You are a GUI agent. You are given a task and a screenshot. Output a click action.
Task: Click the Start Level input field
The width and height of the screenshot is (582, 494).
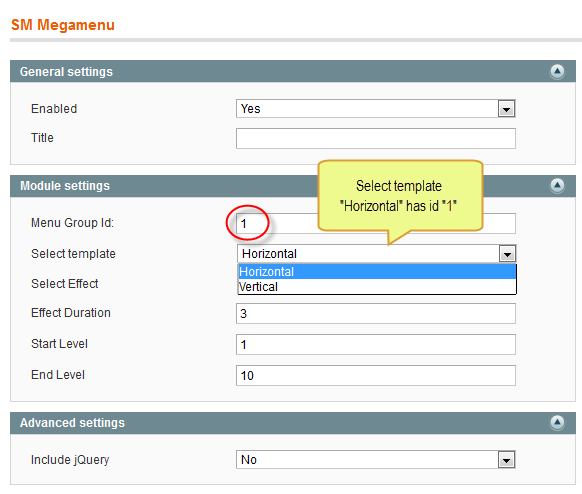[x=376, y=344]
